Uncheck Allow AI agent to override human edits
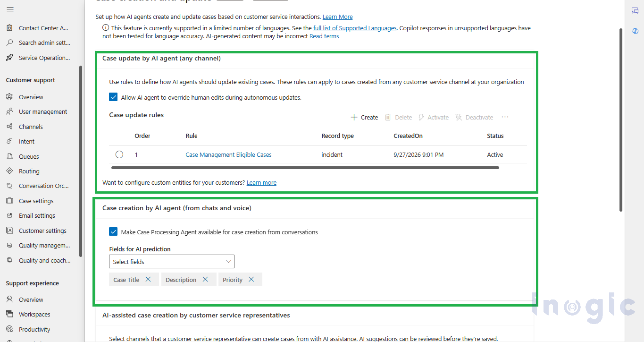The width and height of the screenshot is (644, 342). (x=113, y=97)
